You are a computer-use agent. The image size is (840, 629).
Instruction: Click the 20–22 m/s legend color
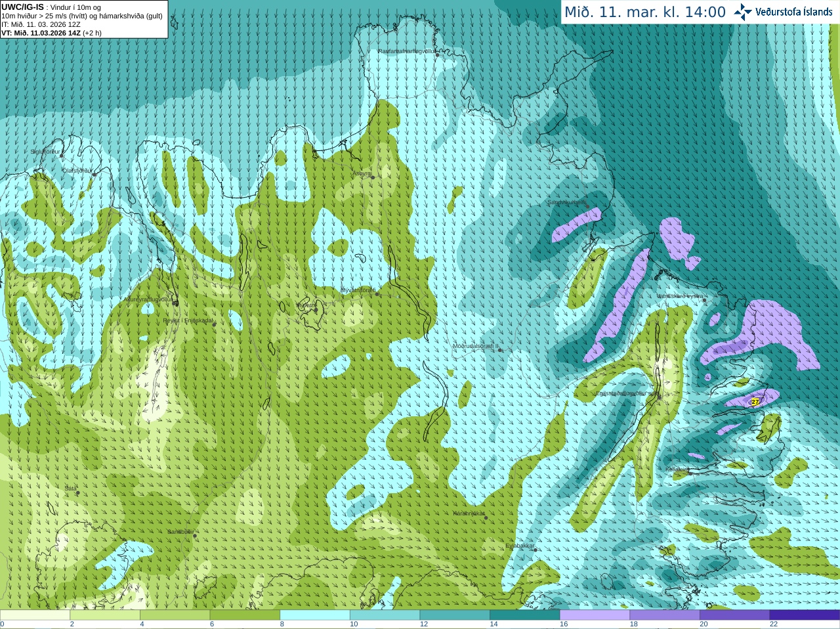[735, 615]
